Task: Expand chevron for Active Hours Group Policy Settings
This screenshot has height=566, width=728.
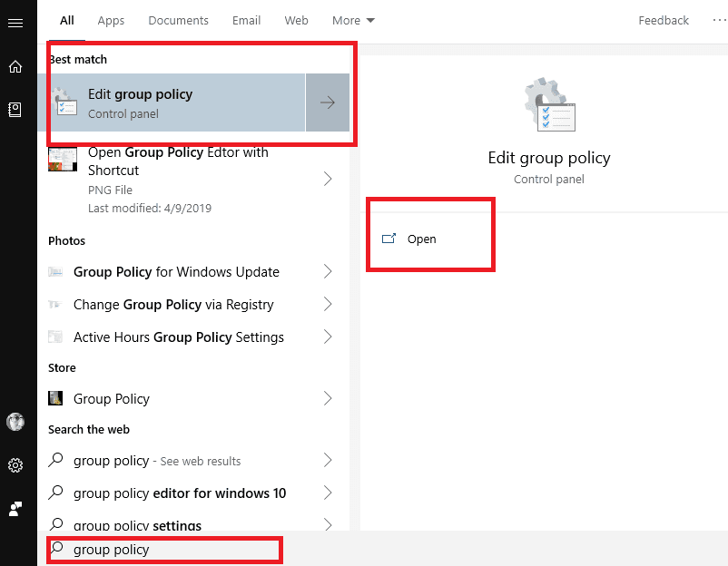Action: coord(328,337)
